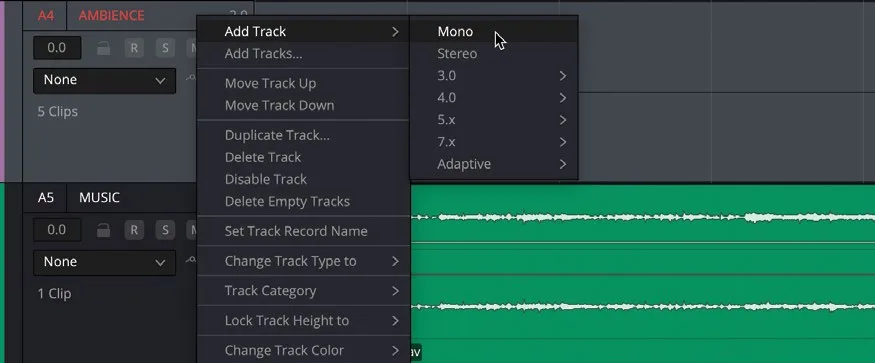Click the green MUSIC track color strip
The width and height of the screenshot is (875, 363).
(x=2, y=273)
